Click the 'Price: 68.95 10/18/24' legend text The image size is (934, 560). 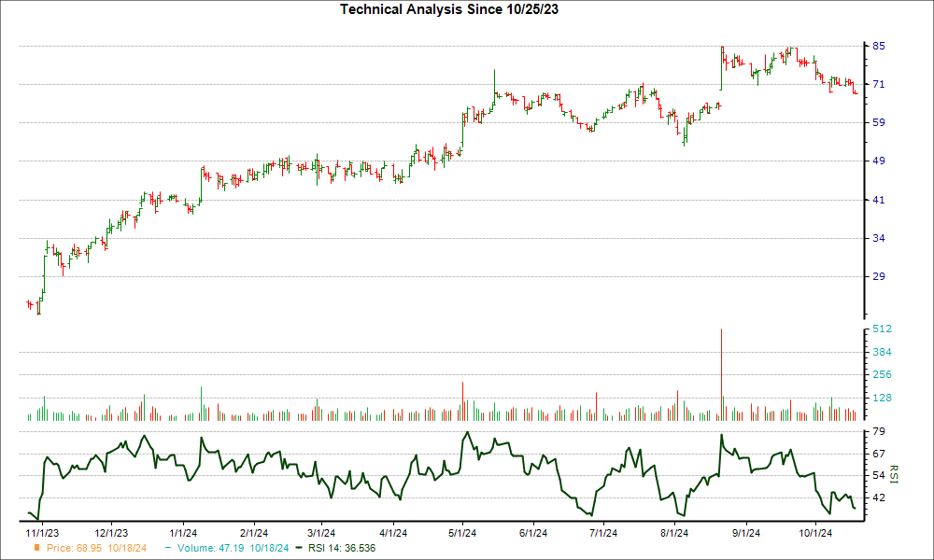tap(96, 548)
